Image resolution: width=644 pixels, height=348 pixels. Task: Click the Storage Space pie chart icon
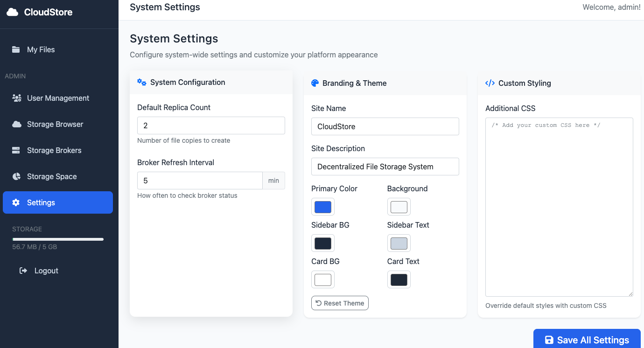click(16, 176)
